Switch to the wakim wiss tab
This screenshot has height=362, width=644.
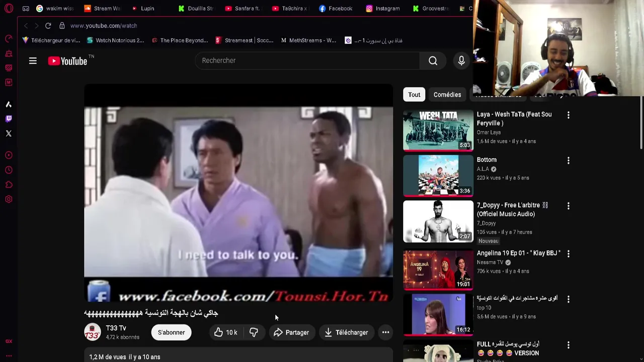pos(55,9)
